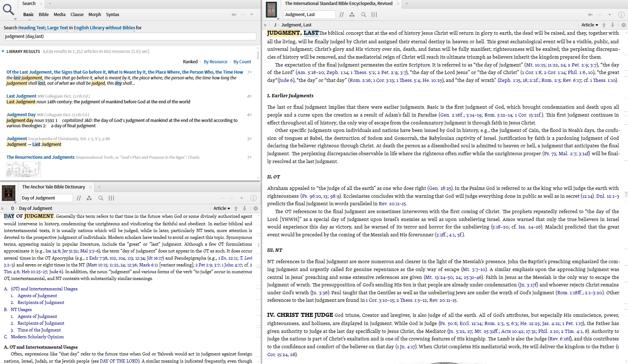Image resolution: width=628 pixels, height=364 pixels.
Task: Close Anchor Yale locator bar
Action: (x=256, y=208)
